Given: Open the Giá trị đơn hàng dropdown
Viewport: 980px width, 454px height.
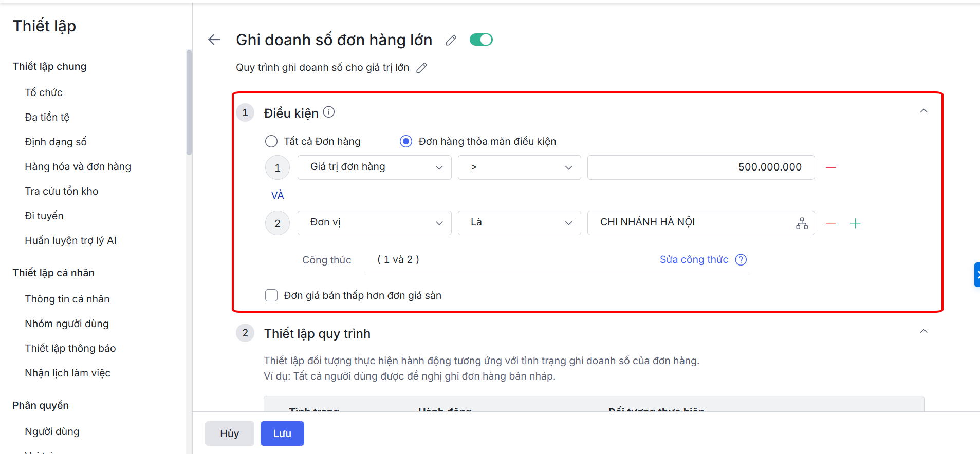Looking at the screenshot, I should (375, 167).
